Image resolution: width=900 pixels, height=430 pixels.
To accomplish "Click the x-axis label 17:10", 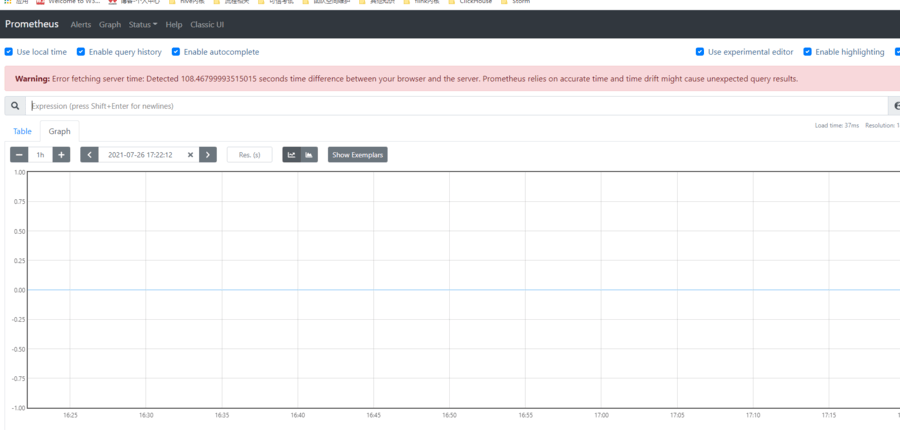I will (x=753, y=414).
